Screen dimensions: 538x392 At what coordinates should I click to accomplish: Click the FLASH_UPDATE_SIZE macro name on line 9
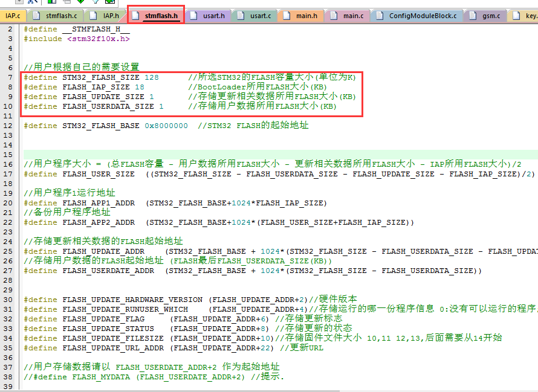103,97
